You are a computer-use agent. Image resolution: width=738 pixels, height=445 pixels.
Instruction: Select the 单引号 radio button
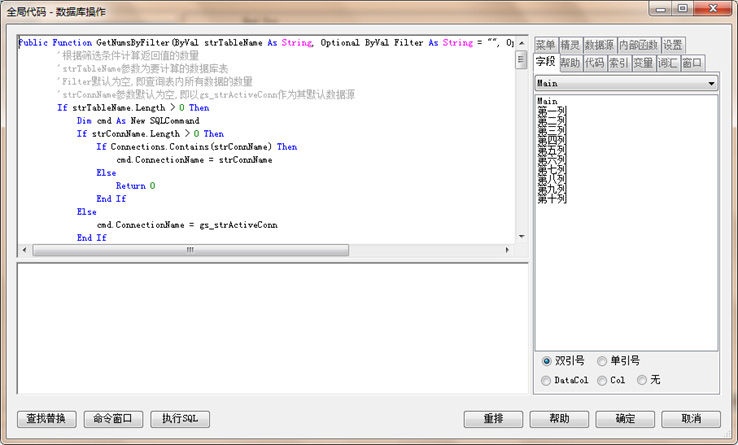point(602,361)
